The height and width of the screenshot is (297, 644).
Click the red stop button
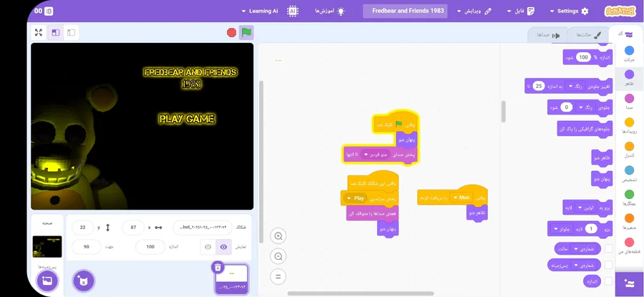(232, 32)
